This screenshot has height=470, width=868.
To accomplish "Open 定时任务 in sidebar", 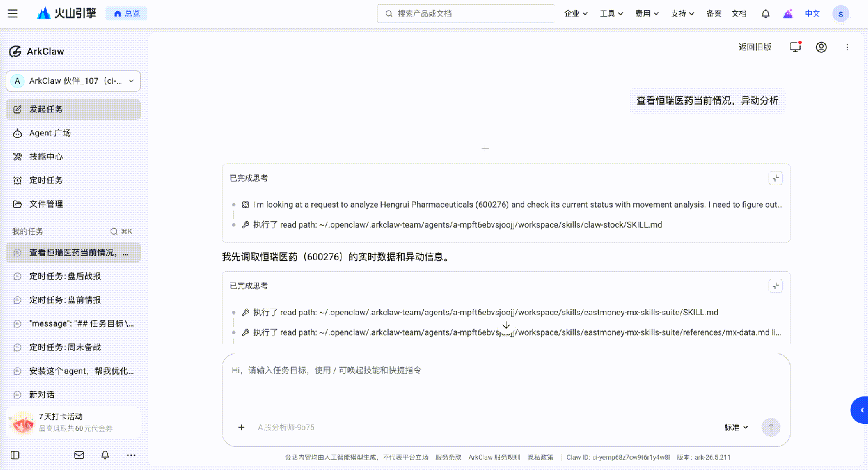I will coord(73,180).
